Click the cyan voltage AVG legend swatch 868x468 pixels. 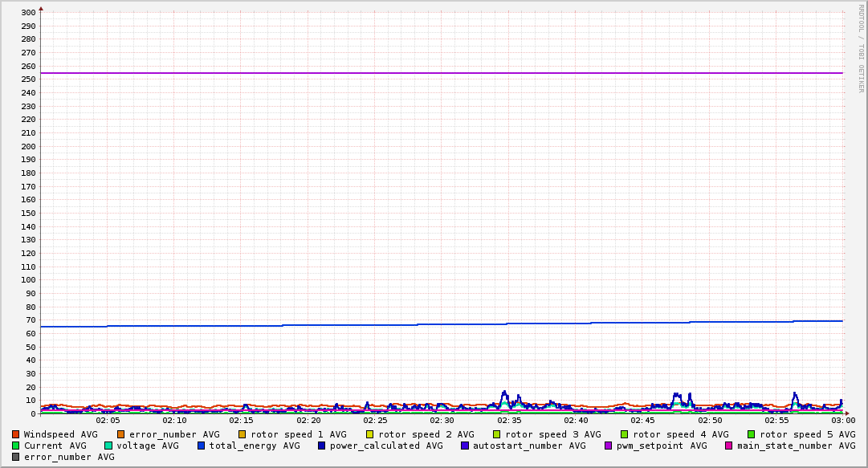tap(108, 446)
